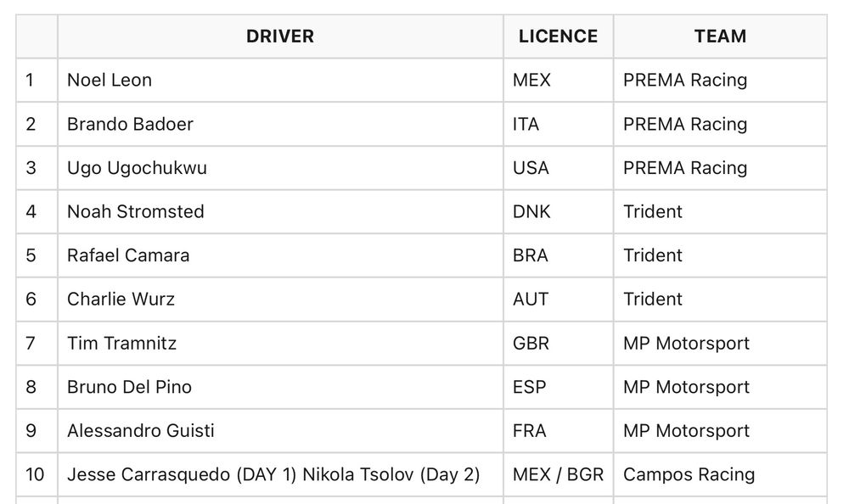Click the ESP licence cell
Viewport: 849px width, 504px height.
click(530, 387)
